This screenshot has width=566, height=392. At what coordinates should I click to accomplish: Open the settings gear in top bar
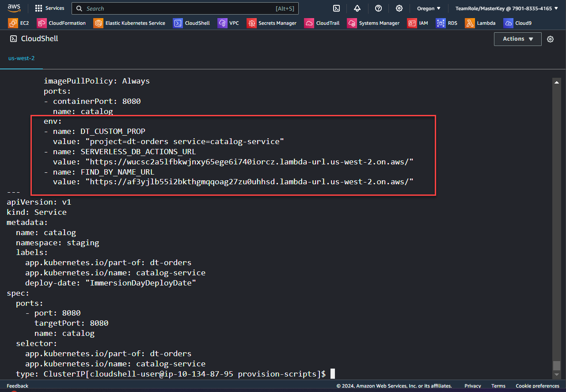399,8
